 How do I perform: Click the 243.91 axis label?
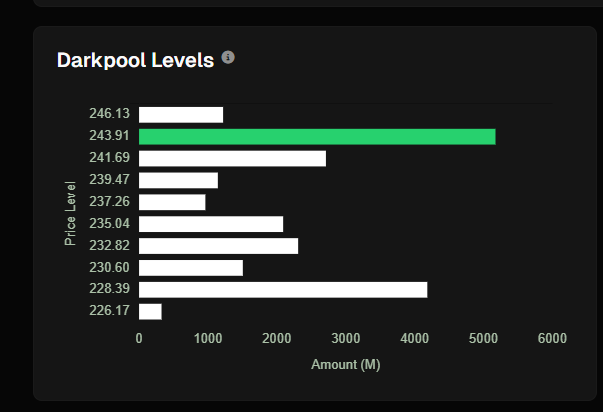tap(110, 135)
